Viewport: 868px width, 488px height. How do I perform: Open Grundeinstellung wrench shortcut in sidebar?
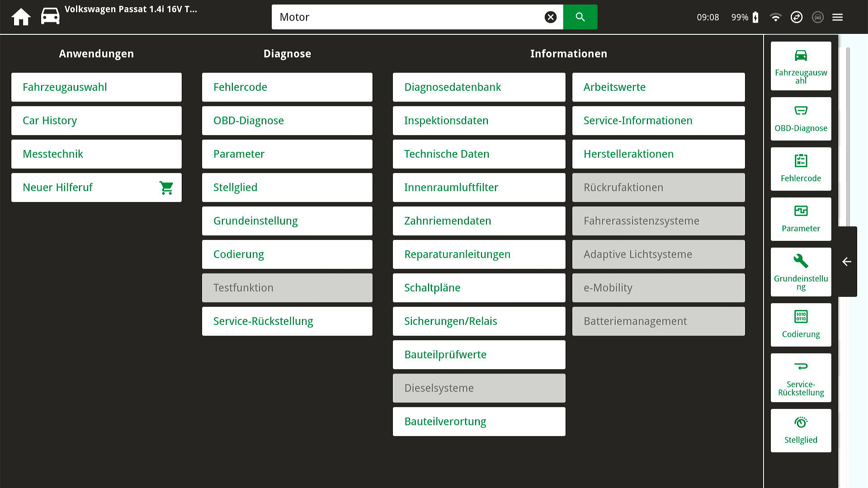pyautogui.click(x=801, y=272)
